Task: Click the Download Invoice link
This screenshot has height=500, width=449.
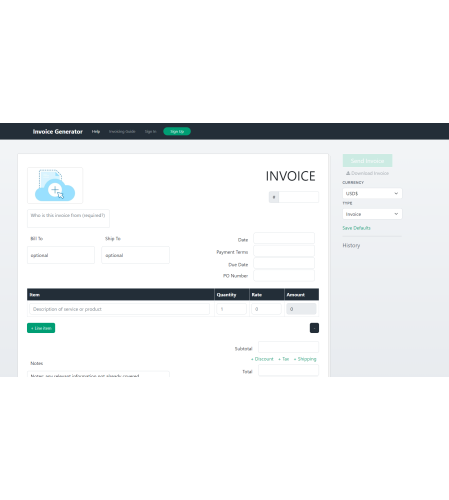Action: point(367,173)
